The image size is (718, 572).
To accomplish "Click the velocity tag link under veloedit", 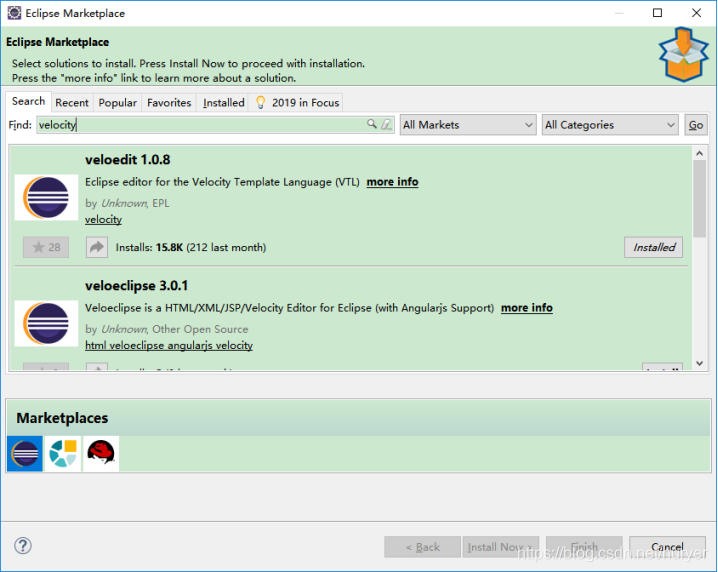I will [x=103, y=219].
